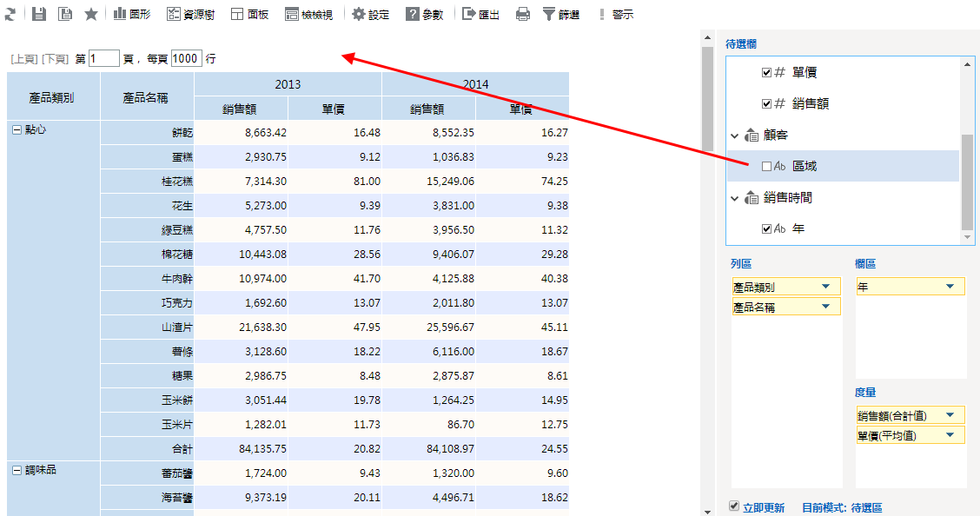Click the refresh icon in the toolbar
The height and width of the screenshot is (516, 980).
point(10,14)
